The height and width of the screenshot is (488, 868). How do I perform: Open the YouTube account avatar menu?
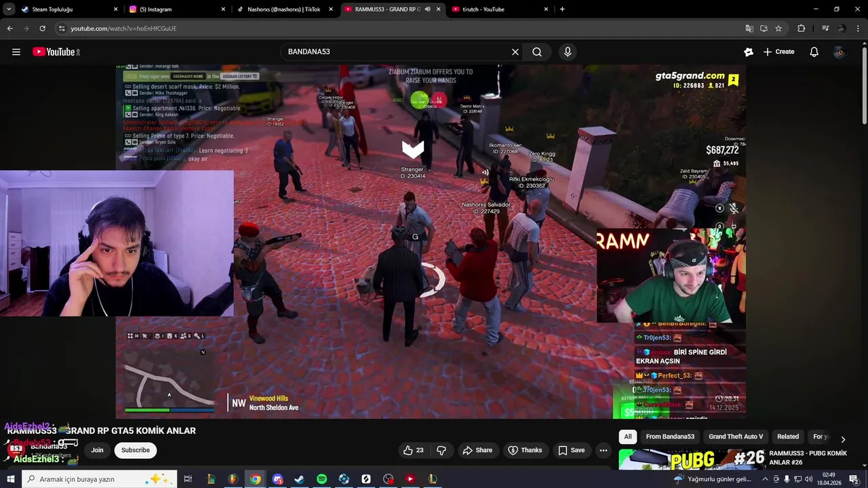click(x=840, y=52)
